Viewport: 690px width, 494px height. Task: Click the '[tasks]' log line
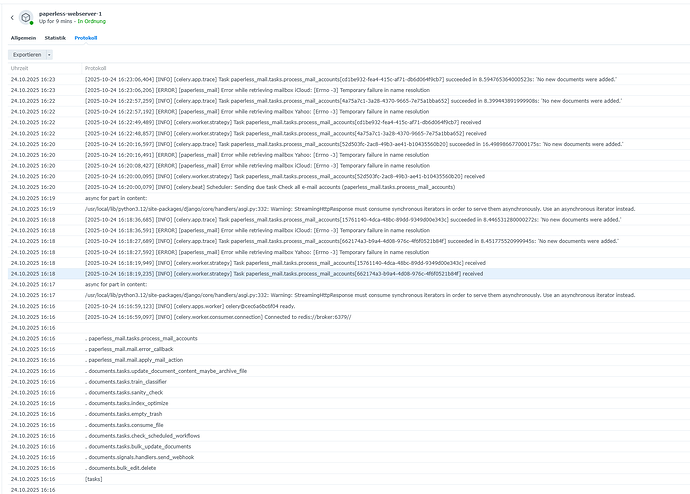click(x=94, y=479)
